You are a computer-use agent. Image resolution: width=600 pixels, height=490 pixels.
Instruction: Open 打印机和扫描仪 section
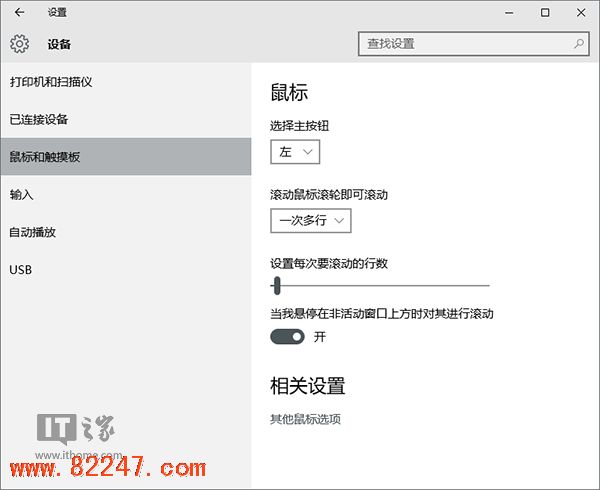pos(126,81)
